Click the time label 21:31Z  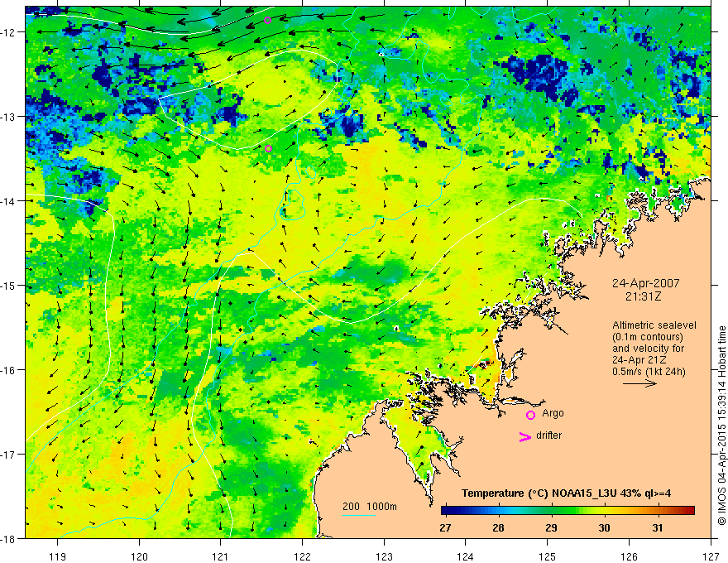pyautogui.click(x=643, y=296)
